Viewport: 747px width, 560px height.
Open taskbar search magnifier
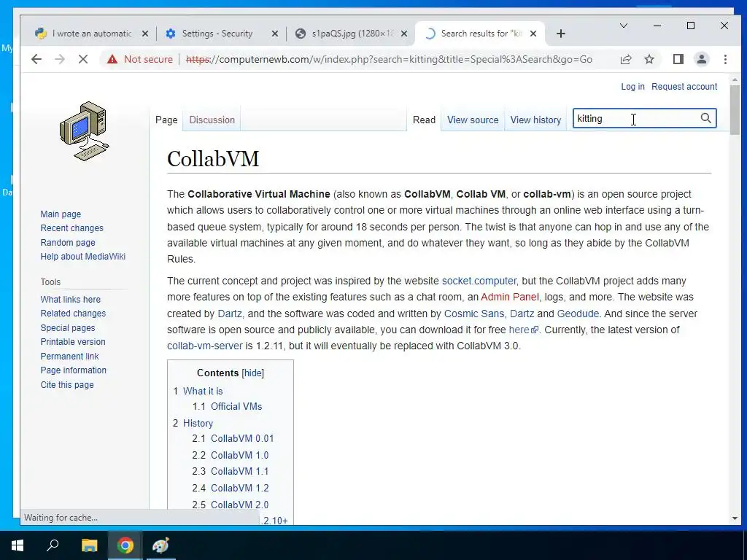coord(53,545)
